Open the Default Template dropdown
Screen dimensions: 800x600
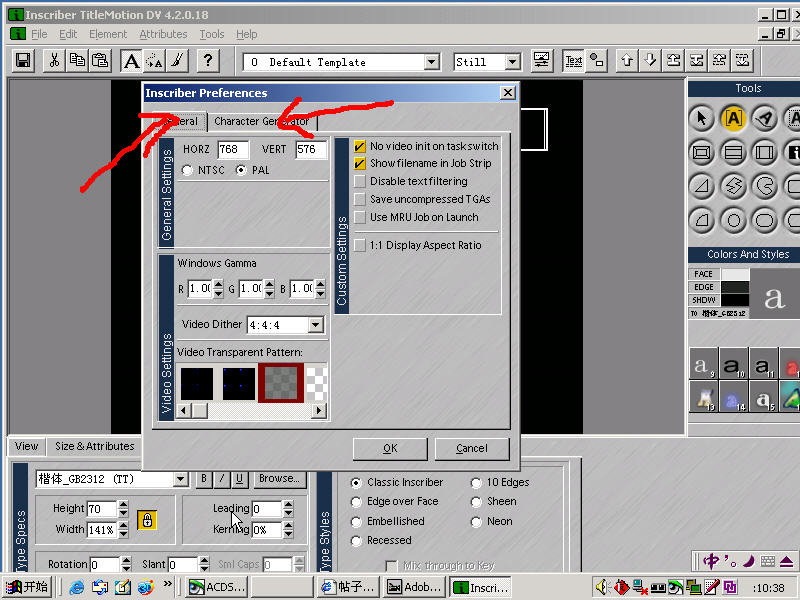click(432, 62)
